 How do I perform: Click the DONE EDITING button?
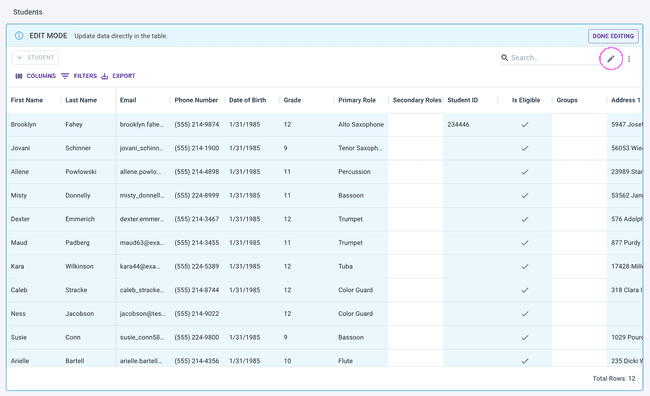point(613,36)
